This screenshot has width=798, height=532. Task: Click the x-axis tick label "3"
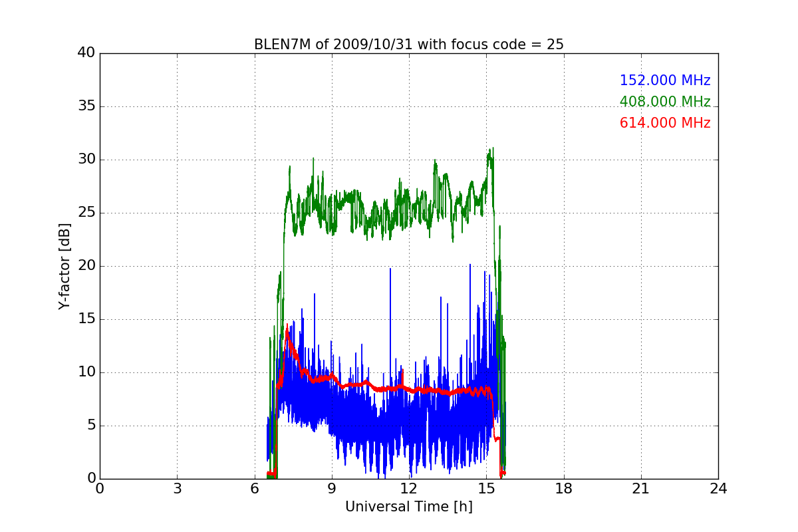click(x=177, y=489)
